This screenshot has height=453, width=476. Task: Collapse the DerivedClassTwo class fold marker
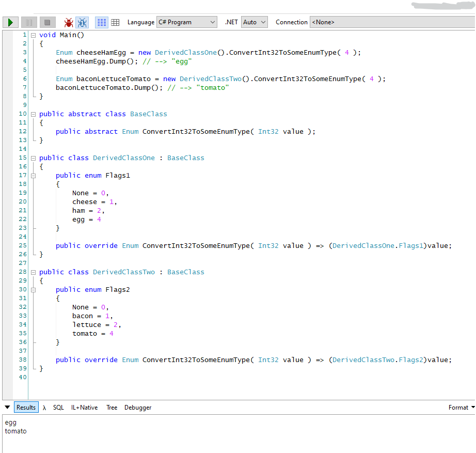coord(34,272)
